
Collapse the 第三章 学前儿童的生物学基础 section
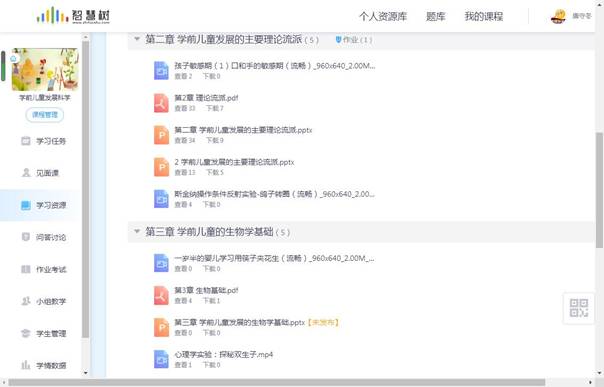pos(137,231)
